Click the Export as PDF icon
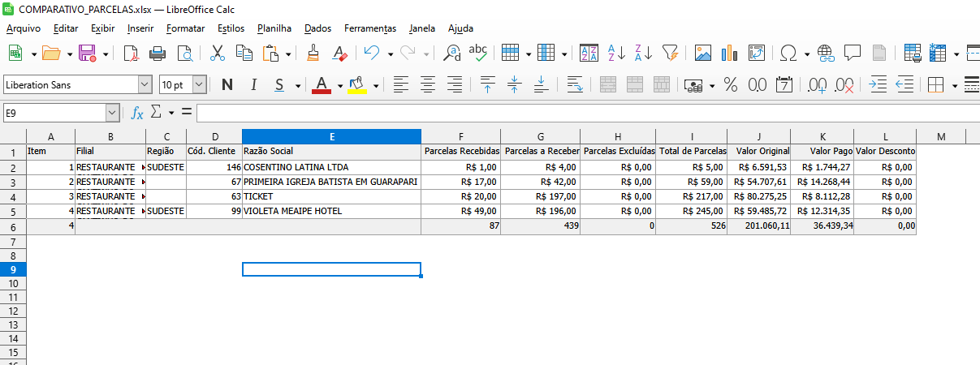Viewport: 980px width, 365px height. (x=132, y=54)
